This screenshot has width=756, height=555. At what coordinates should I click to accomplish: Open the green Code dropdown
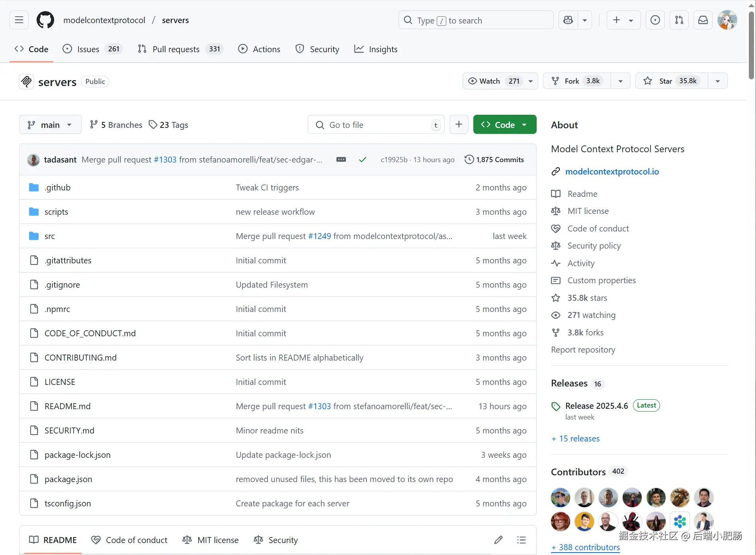(x=505, y=125)
